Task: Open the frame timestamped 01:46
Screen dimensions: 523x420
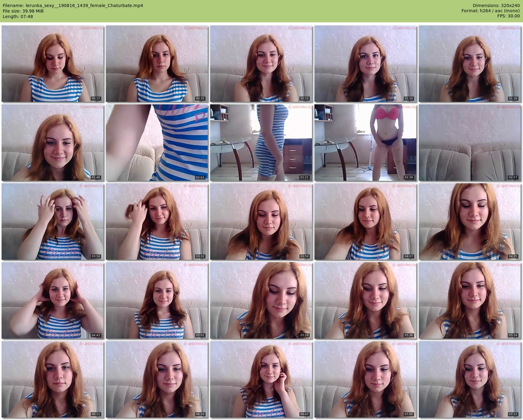Action: (53, 143)
